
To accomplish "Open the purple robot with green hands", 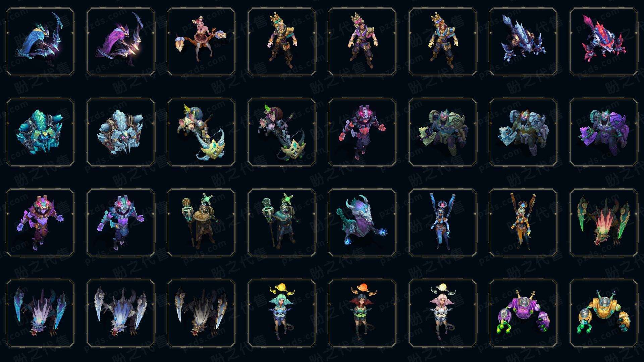I will 523,313.
